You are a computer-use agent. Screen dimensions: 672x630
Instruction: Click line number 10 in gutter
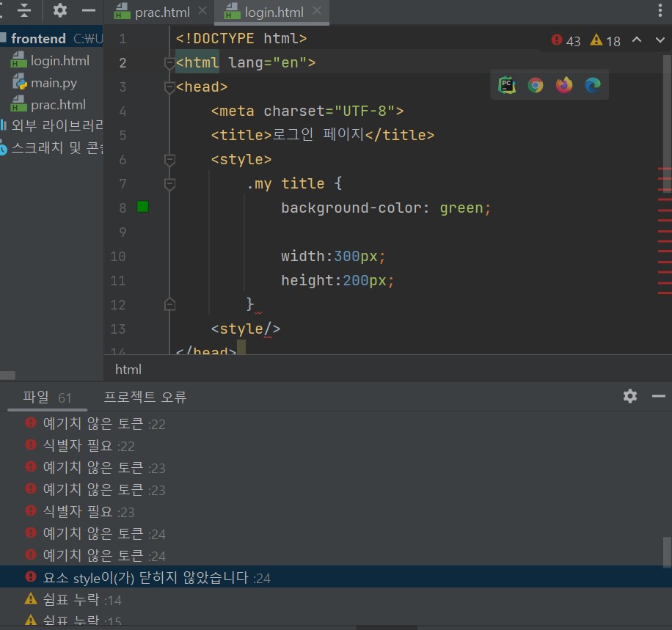[118, 256]
